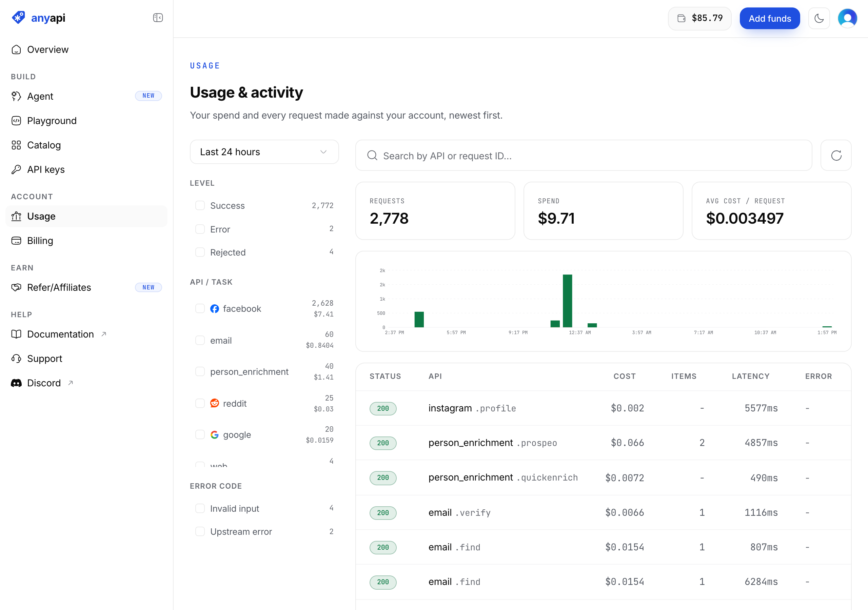Click the search magnifier icon
Screen dimensions: 868x610
coord(372,155)
